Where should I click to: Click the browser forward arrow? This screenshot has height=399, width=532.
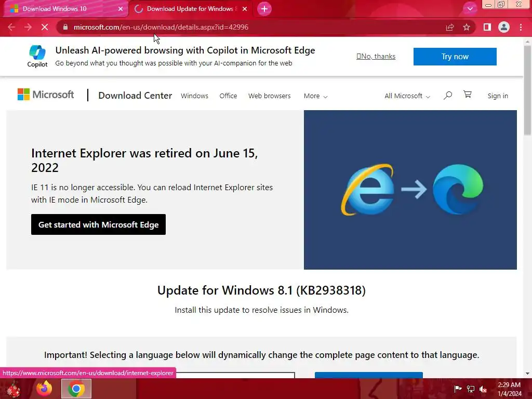pos(28,27)
